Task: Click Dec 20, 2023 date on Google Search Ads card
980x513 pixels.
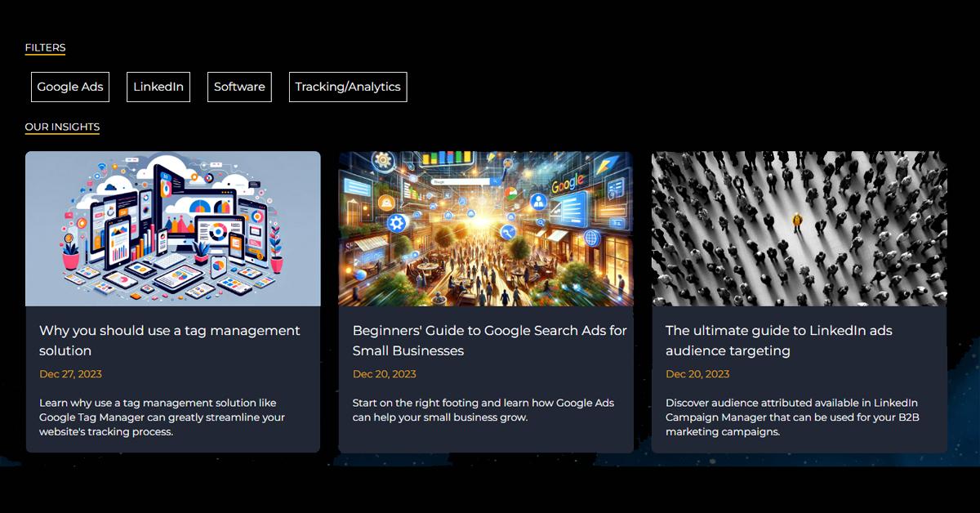Action: tap(384, 374)
